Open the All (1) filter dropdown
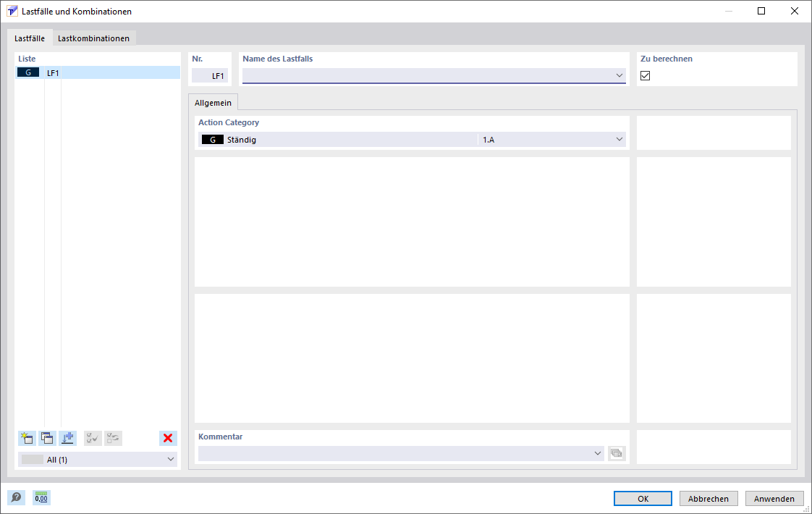This screenshot has width=812, height=514. [x=98, y=460]
